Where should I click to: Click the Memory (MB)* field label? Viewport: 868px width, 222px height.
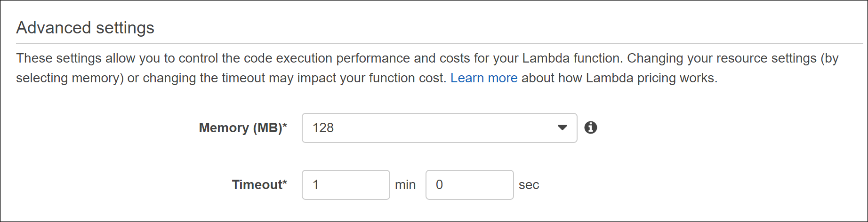pos(243,128)
